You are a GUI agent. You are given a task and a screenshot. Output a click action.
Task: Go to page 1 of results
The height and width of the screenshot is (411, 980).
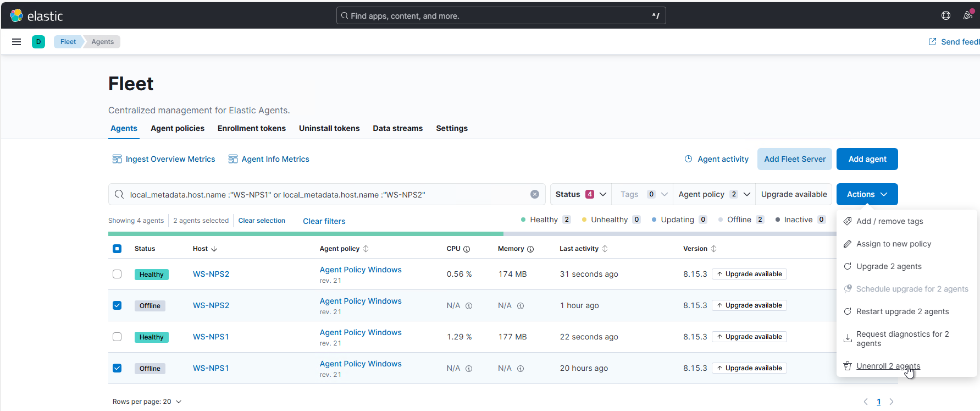(x=878, y=402)
